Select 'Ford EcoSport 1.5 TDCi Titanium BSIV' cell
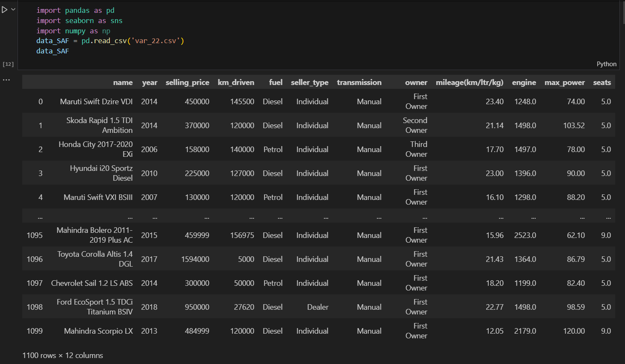 pyautogui.click(x=94, y=307)
